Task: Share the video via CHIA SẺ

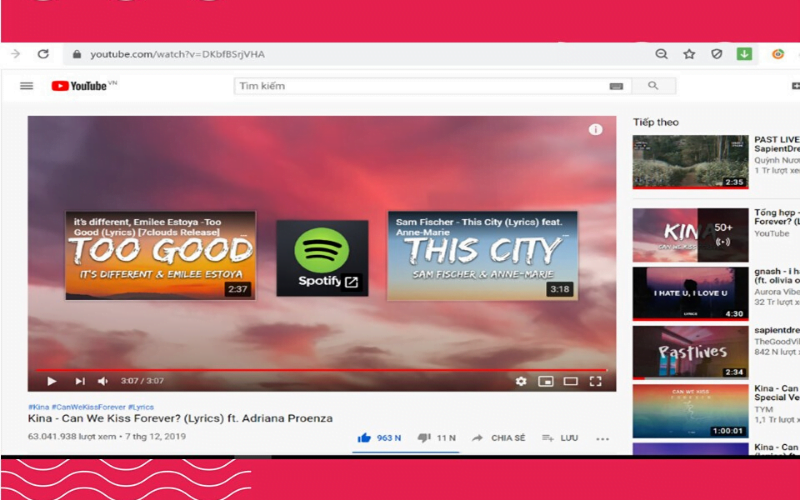Action: click(x=498, y=438)
